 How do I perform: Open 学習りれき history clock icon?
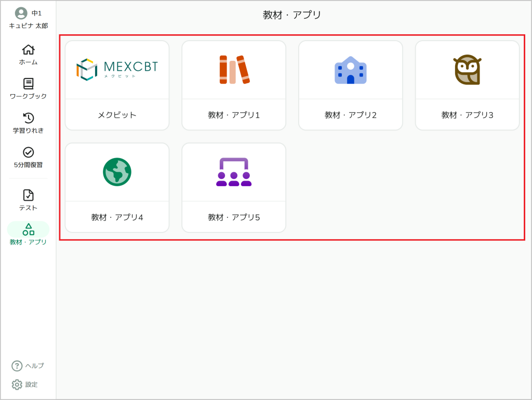[x=28, y=118]
